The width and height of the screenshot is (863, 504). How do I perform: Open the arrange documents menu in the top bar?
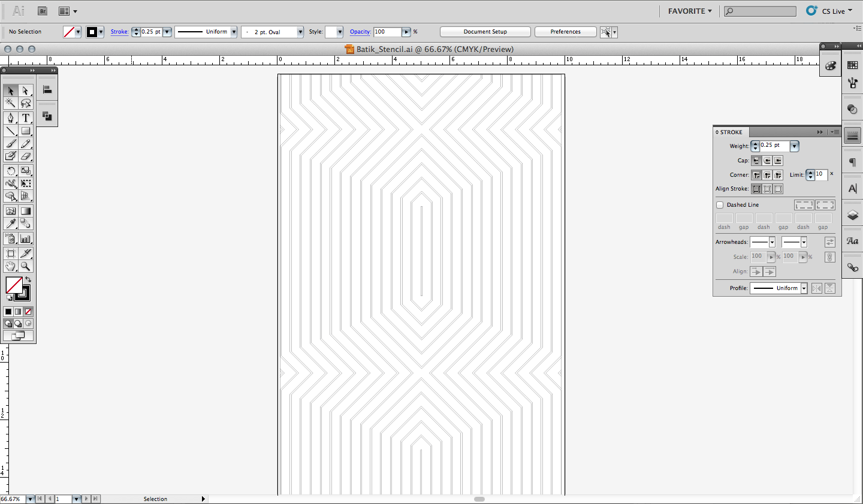tap(68, 11)
